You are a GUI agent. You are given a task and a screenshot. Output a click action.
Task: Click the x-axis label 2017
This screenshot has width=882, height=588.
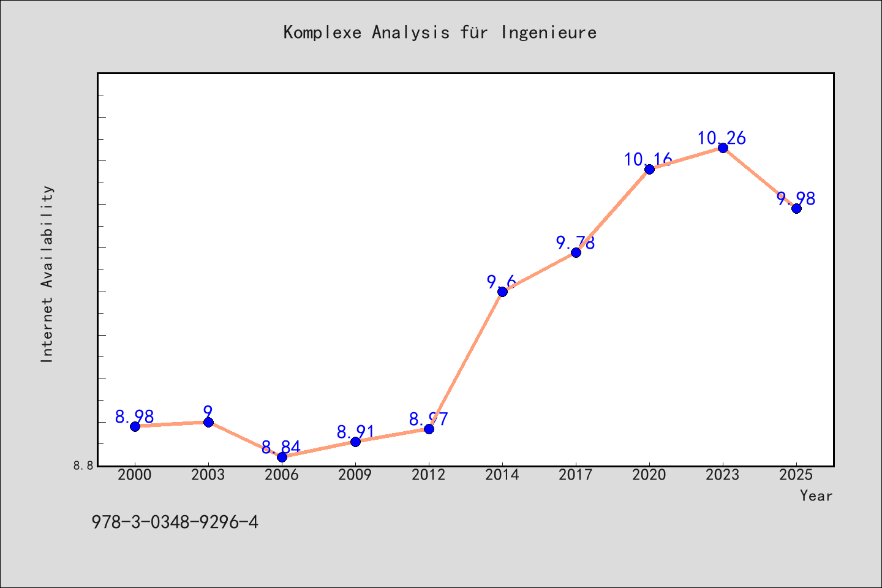point(576,475)
